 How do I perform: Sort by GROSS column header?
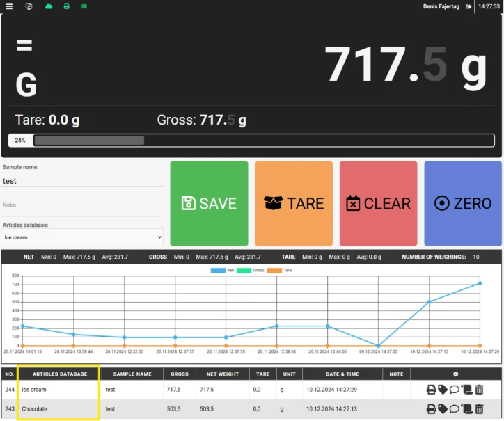[180, 374]
